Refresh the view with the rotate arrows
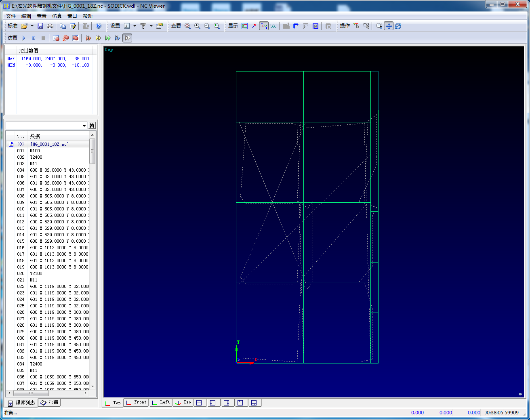530x420 pixels. tap(398, 26)
